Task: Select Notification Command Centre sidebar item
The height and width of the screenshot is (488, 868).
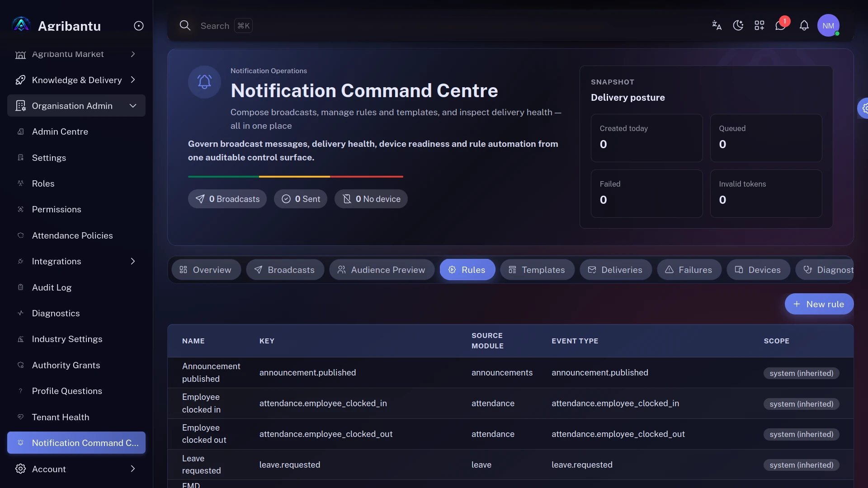Action: 76,443
